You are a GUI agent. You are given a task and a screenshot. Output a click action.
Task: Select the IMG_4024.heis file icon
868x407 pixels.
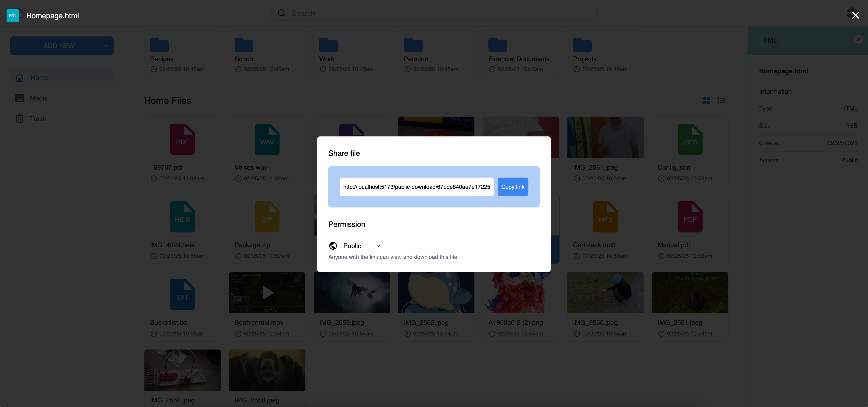coord(182,217)
